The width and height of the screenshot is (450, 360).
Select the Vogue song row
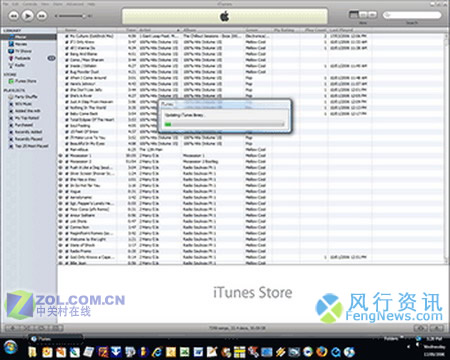pos(251,191)
